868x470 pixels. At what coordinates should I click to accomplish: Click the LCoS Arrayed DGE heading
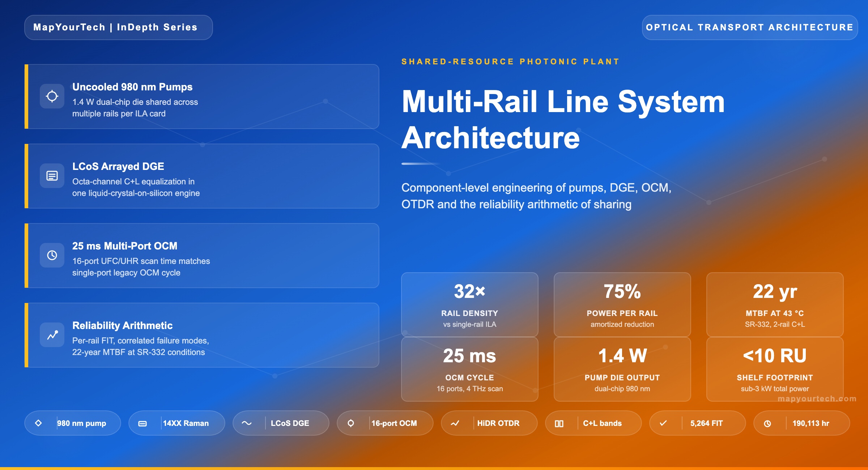118,167
